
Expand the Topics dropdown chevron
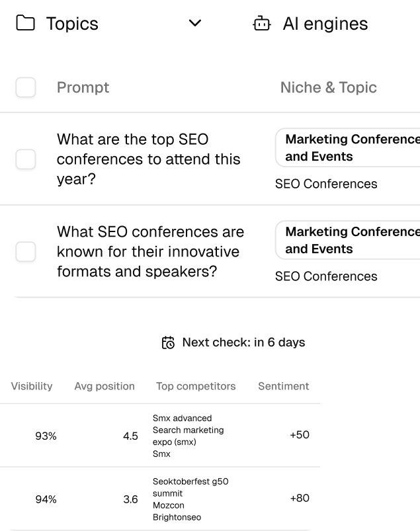195,24
